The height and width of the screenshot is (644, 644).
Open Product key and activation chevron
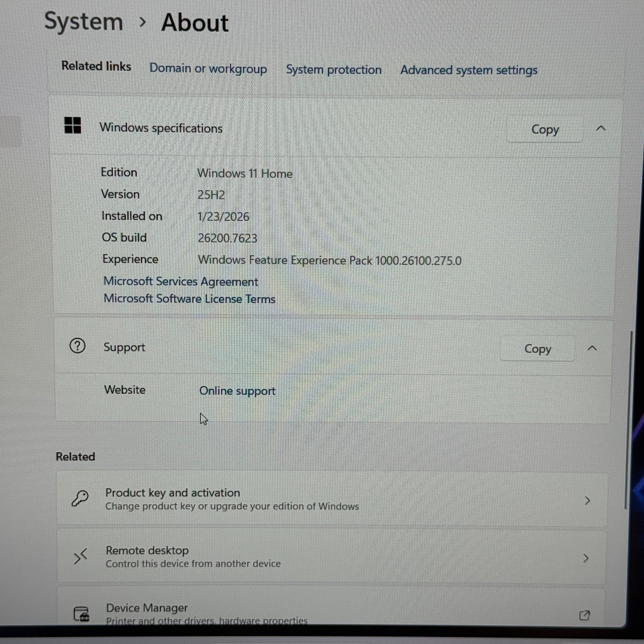(x=587, y=500)
